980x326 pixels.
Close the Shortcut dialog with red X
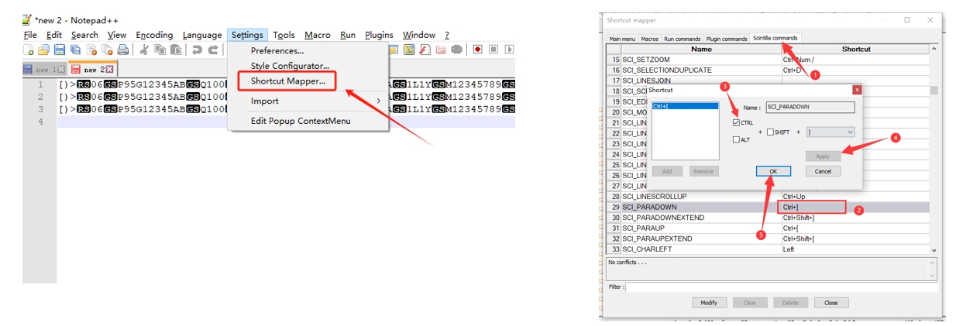tap(856, 90)
